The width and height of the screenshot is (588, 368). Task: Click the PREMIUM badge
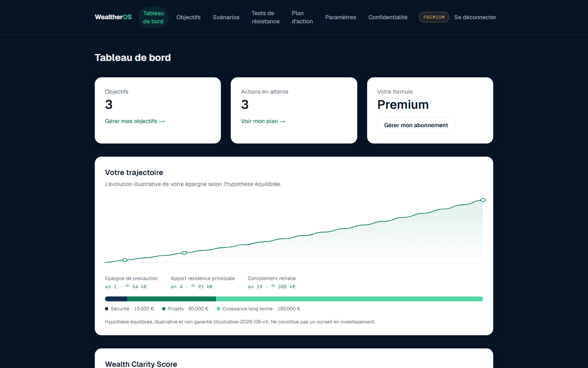tap(434, 17)
